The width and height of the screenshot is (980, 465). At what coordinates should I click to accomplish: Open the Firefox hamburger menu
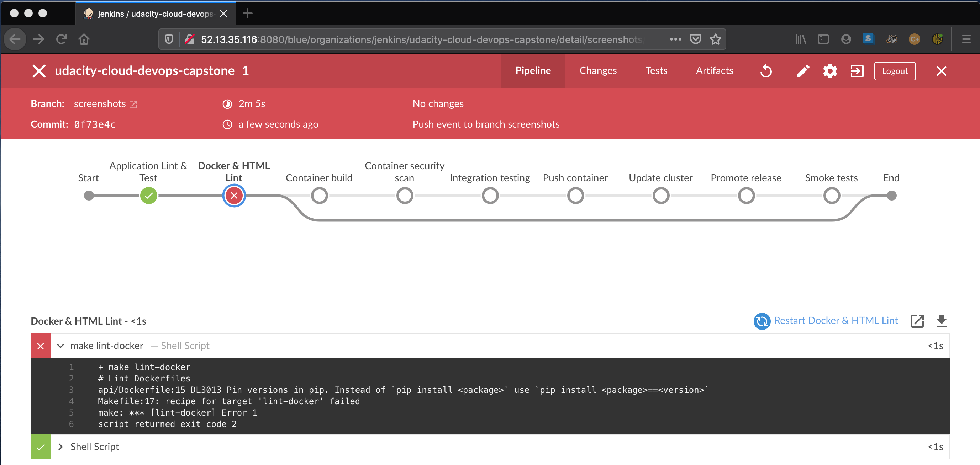click(x=966, y=39)
